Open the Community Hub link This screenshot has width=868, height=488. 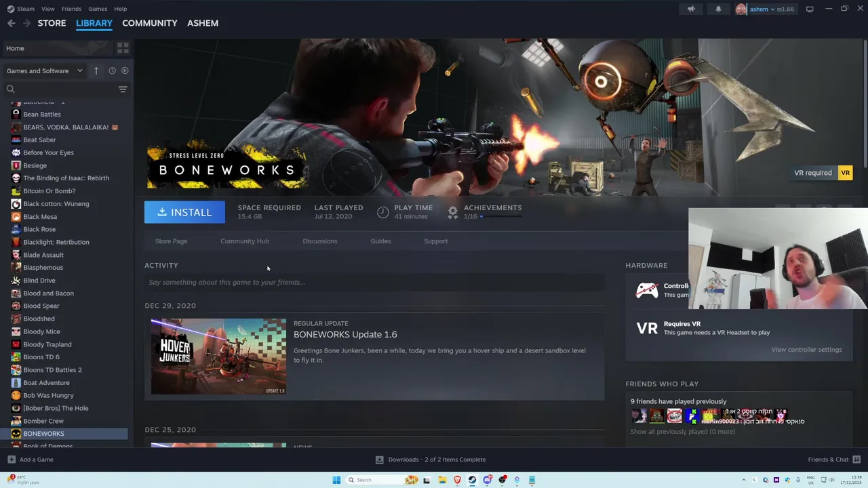pyautogui.click(x=245, y=241)
